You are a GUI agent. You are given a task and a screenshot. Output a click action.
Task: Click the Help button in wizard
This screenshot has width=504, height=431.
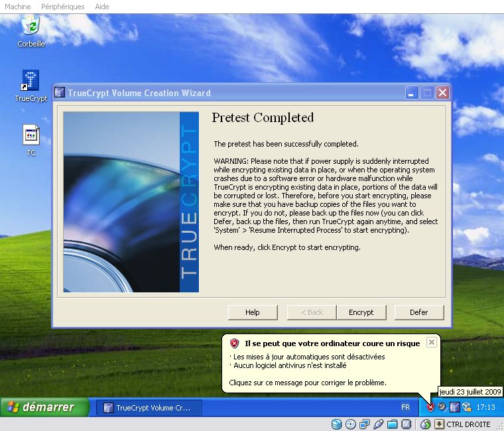tap(253, 312)
